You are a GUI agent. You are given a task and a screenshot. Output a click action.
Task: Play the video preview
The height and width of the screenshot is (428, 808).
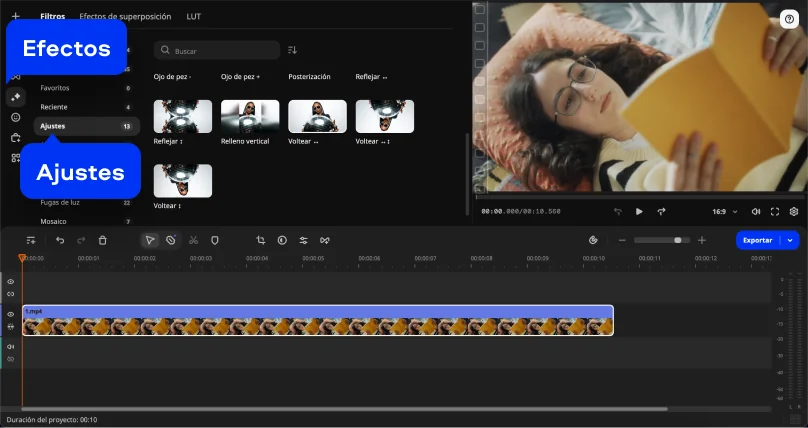click(x=639, y=212)
